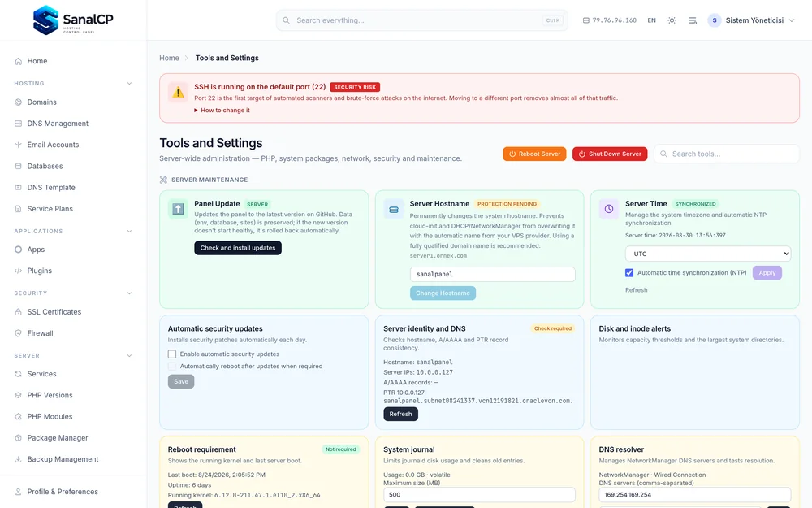Toggle light/dark theme sun icon
Image resolution: width=812 pixels, height=508 pixels.
click(x=672, y=20)
